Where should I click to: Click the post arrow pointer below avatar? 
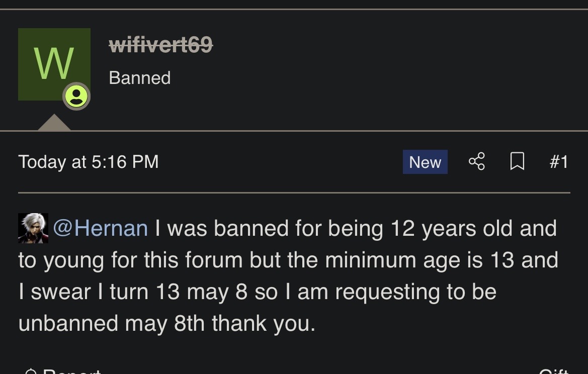click(54, 123)
